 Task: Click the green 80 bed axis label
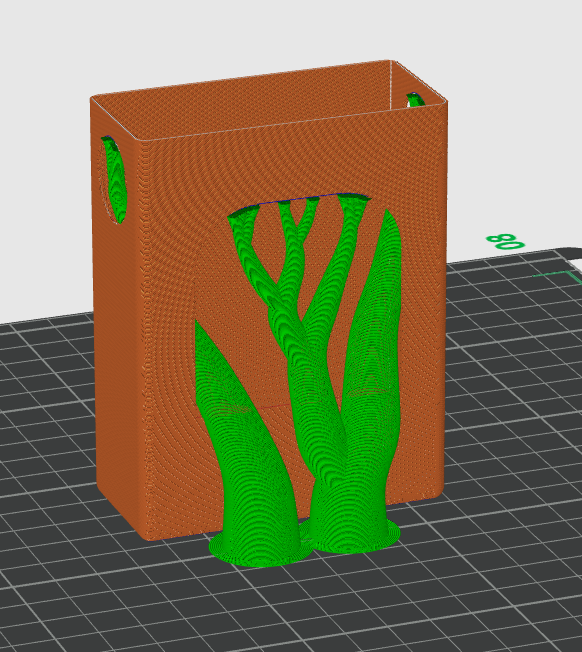click(x=506, y=242)
